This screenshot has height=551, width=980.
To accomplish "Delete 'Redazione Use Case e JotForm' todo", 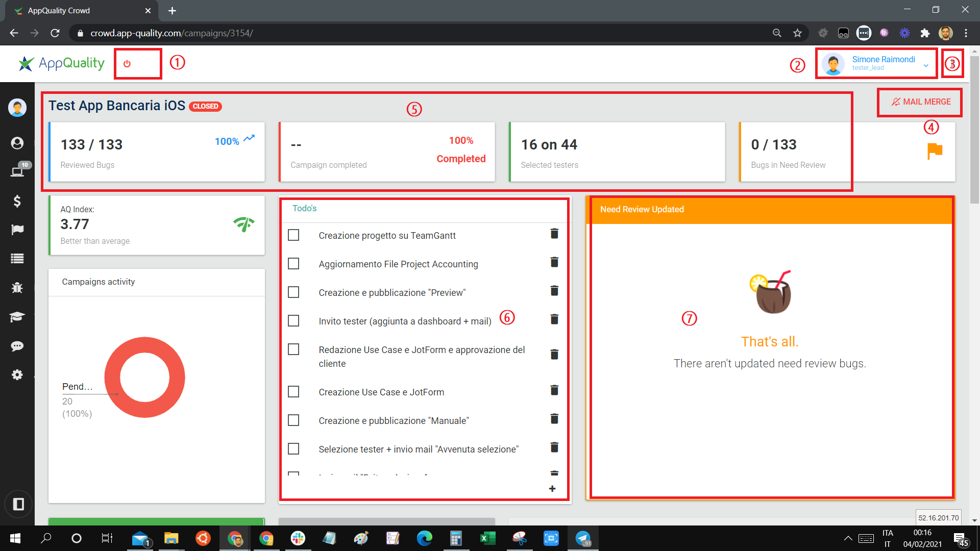I will [554, 355].
